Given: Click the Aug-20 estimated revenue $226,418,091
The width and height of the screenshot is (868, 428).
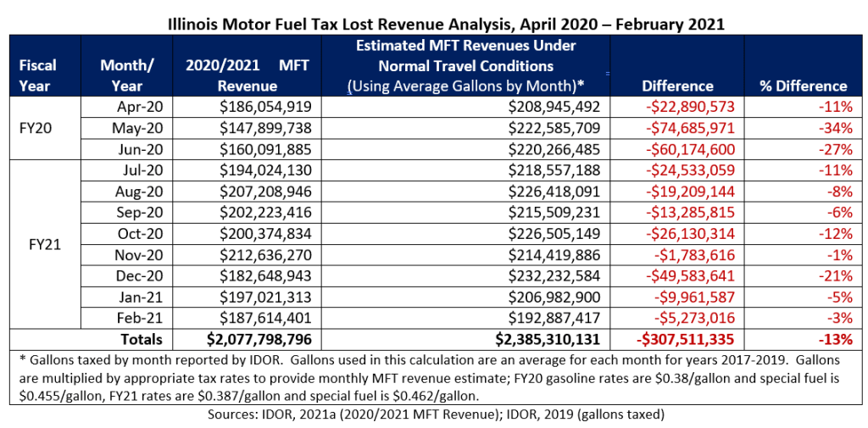Looking at the screenshot, I should click(554, 189).
